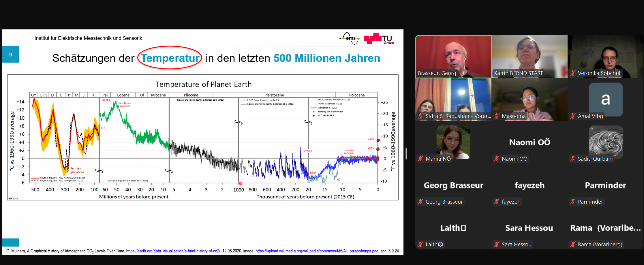This screenshot has height=265, width=644.
Task: Click the TU Graz logo on slide
Action: coord(379,39)
